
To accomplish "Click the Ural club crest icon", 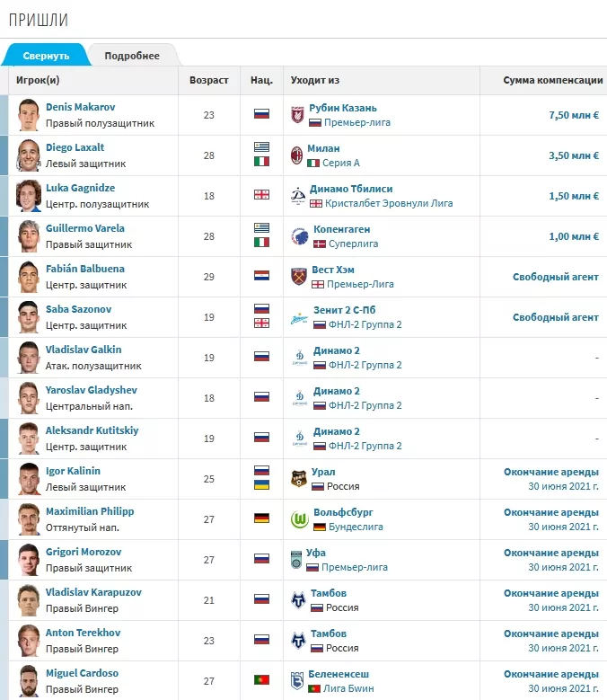I will [299, 479].
